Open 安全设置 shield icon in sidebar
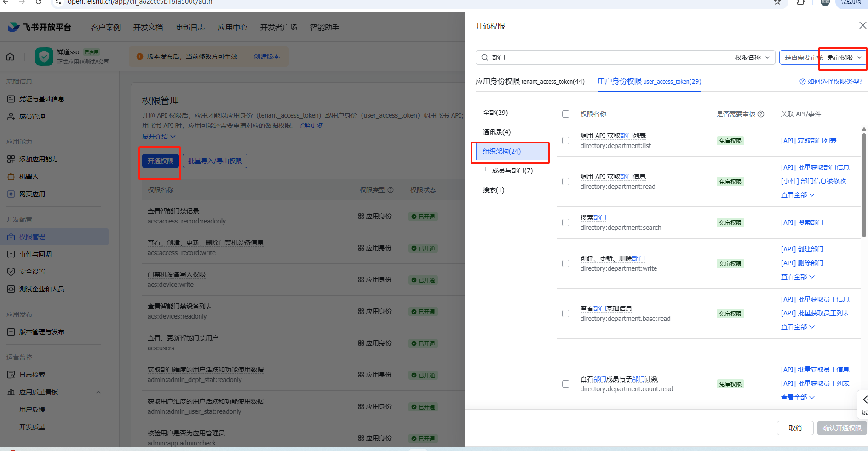Viewport: 868px width, 451px height. 11,272
